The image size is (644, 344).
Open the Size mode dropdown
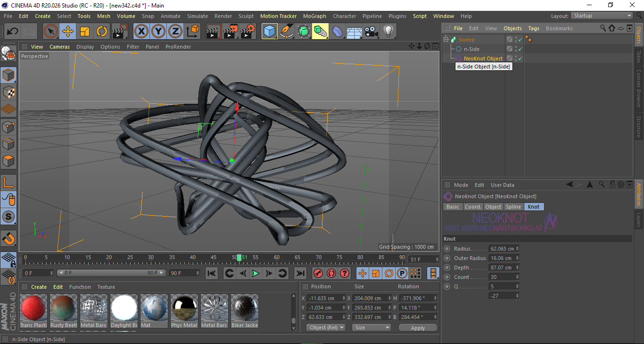click(372, 327)
